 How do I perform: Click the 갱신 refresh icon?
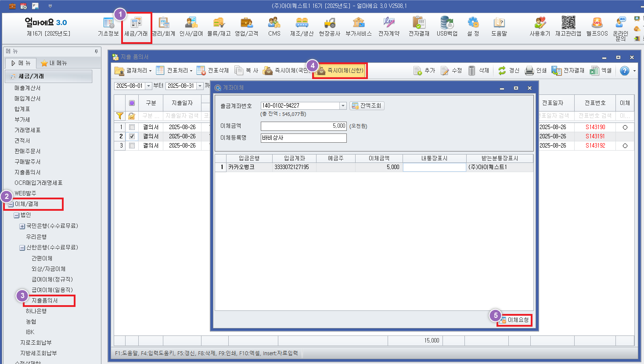(x=508, y=71)
